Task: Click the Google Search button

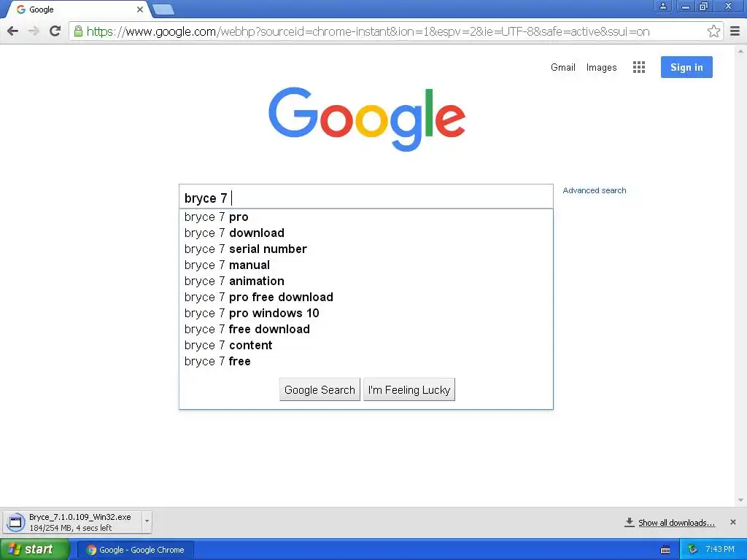Action: click(320, 389)
